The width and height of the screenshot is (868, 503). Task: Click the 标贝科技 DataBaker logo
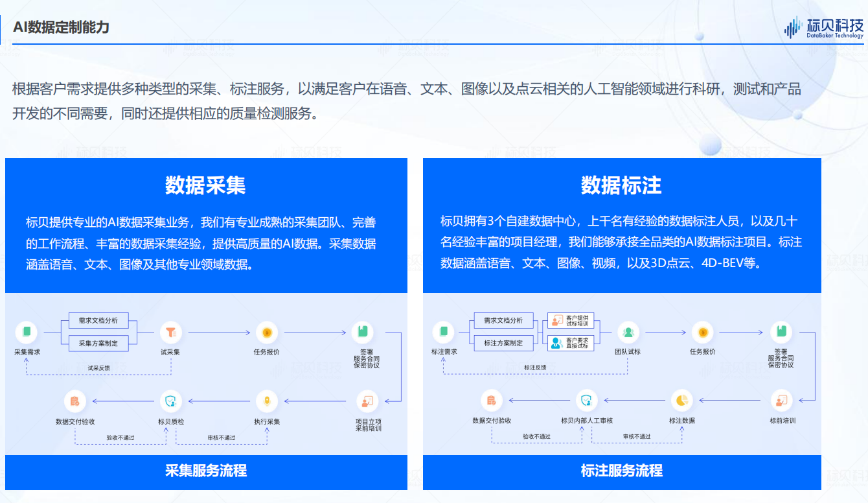coord(824,27)
